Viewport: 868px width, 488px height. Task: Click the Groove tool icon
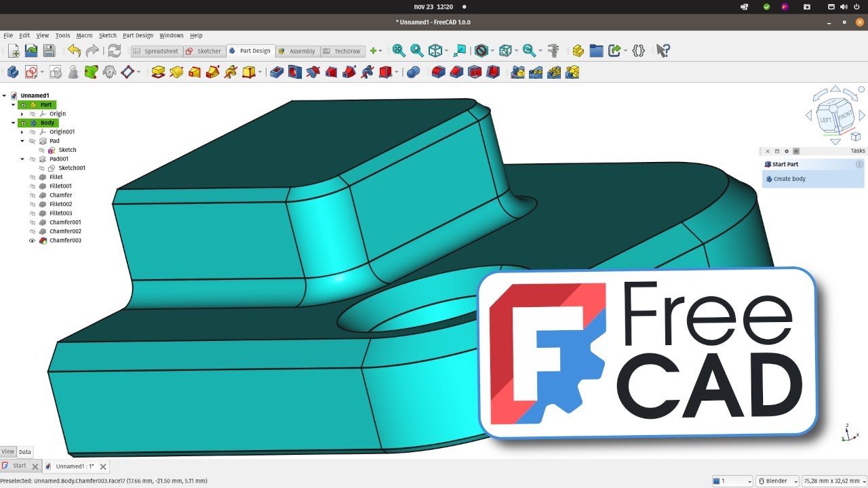click(x=313, y=72)
